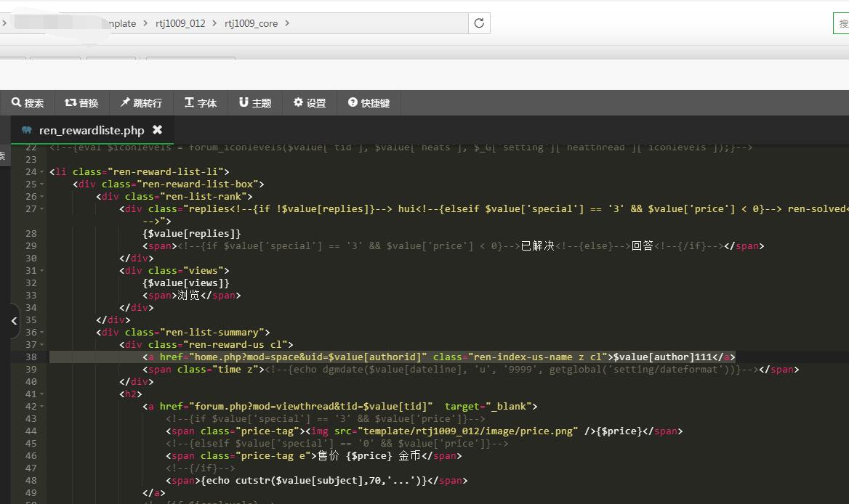Click the refresh icon beside the path bar
Image resolution: width=849 pixels, height=504 pixels.
[x=479, y=23]
